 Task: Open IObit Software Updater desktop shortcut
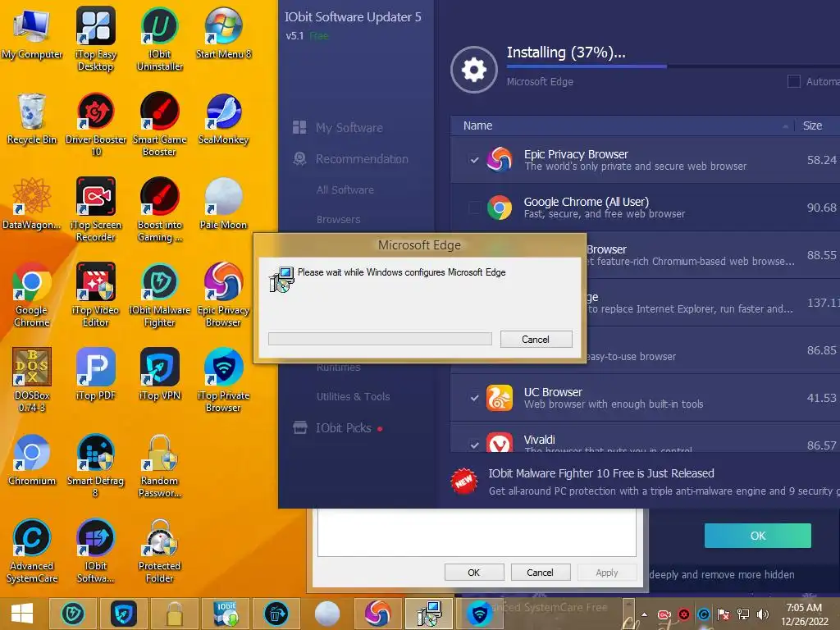(95, 550)
